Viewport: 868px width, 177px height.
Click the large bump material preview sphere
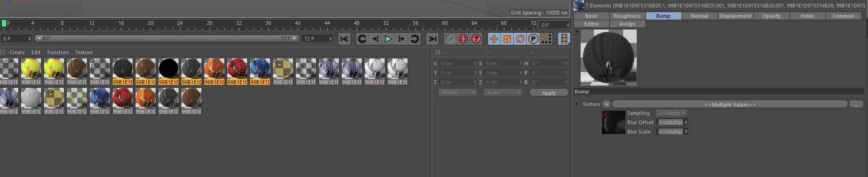pyautogui.click(x=609, y=57)
